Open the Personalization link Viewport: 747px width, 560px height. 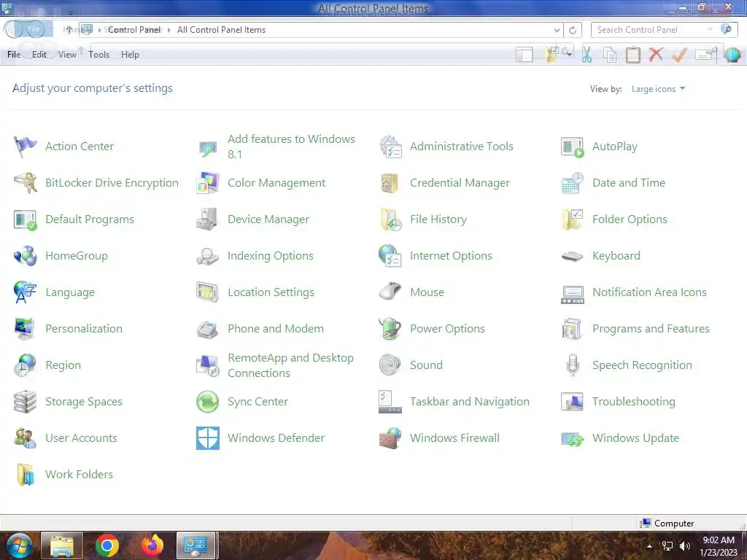[x=83, y=329]
